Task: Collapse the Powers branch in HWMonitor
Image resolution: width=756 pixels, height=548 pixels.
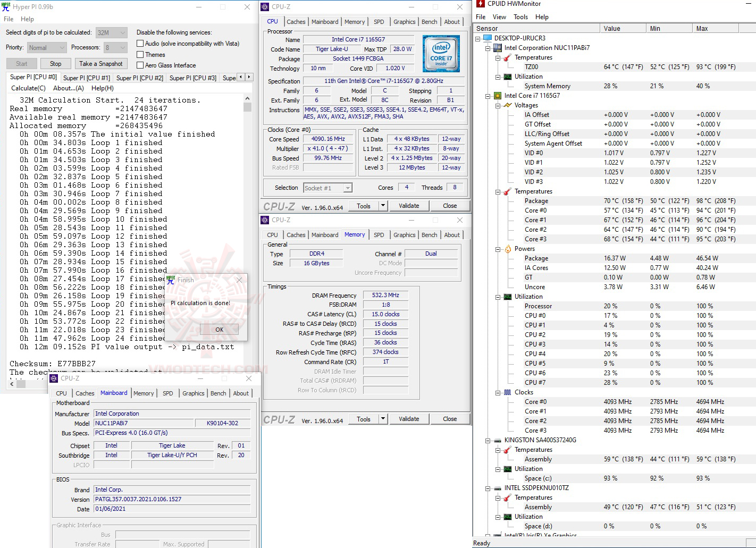Action: pos(498,249)
